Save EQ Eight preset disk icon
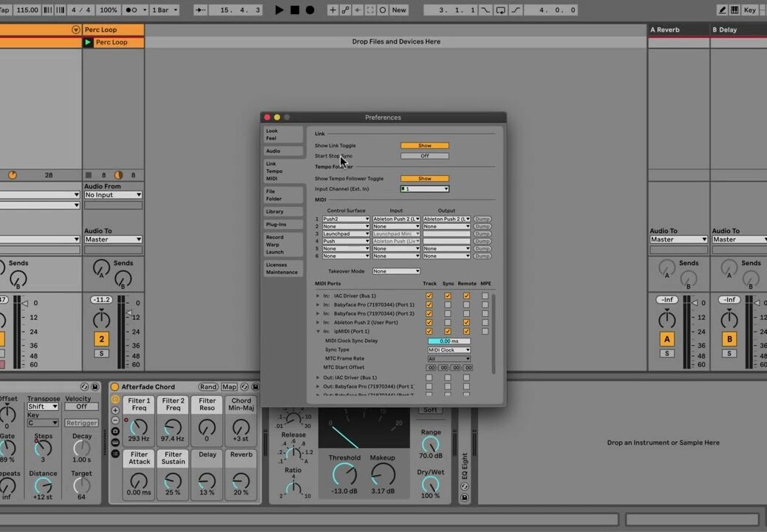767x532 pixels. click(x=465, y=498)
